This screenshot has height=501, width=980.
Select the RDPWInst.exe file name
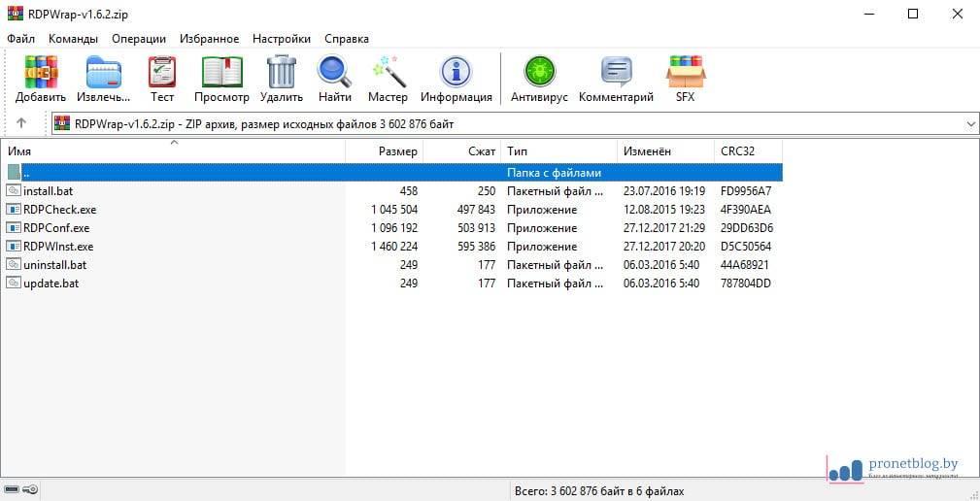pyautogui.click(x=58, y=246)
